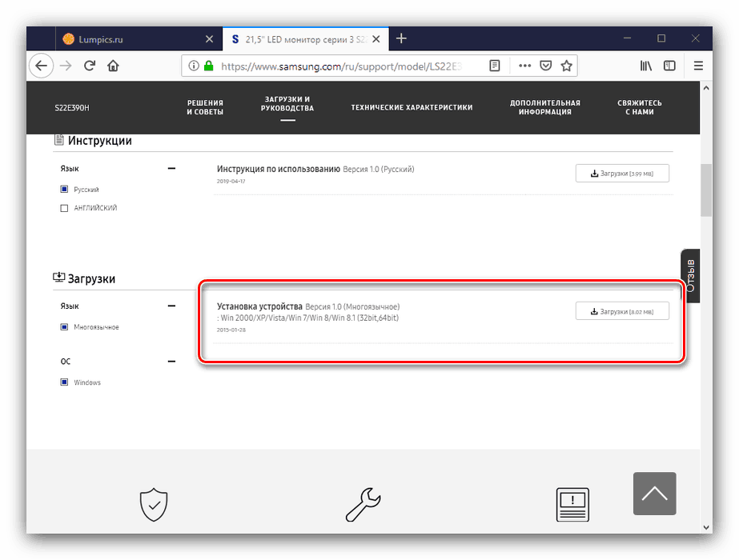
Task: Open Загрузки и руководства section
Action: 287,104
